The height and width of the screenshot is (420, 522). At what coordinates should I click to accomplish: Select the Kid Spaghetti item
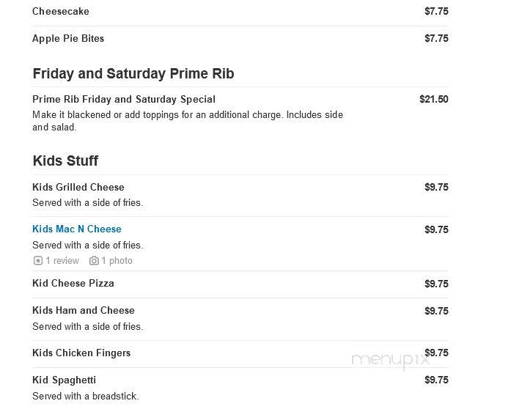pos(65,380)
